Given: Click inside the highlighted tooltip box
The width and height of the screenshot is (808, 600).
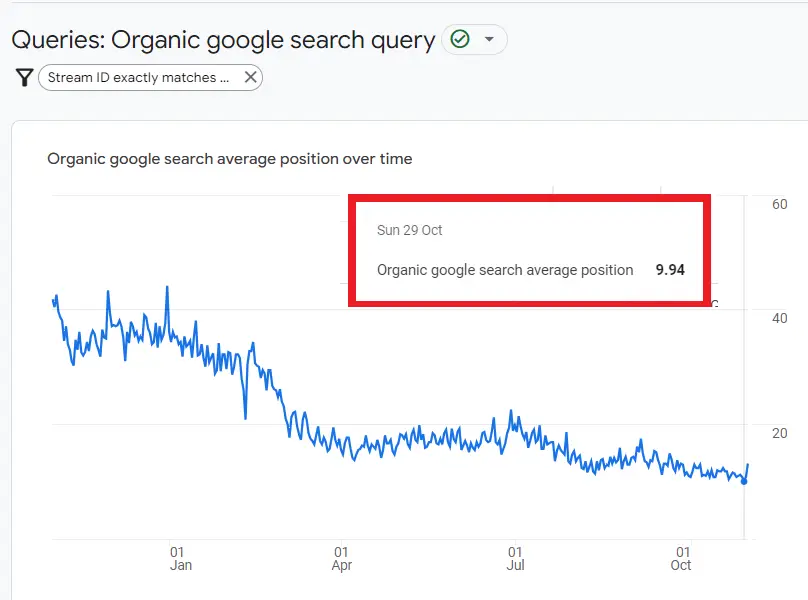Looking at the screenshot, I should [528, 248].
